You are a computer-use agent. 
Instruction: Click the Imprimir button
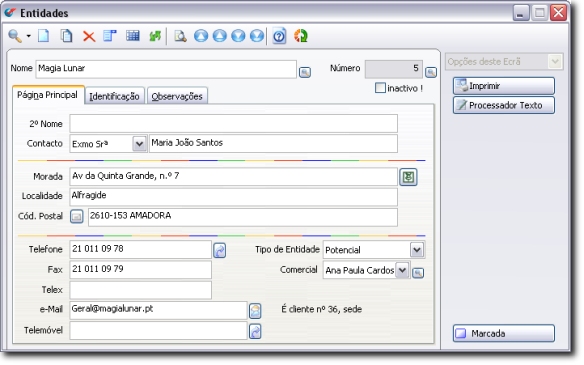[504, 86]
